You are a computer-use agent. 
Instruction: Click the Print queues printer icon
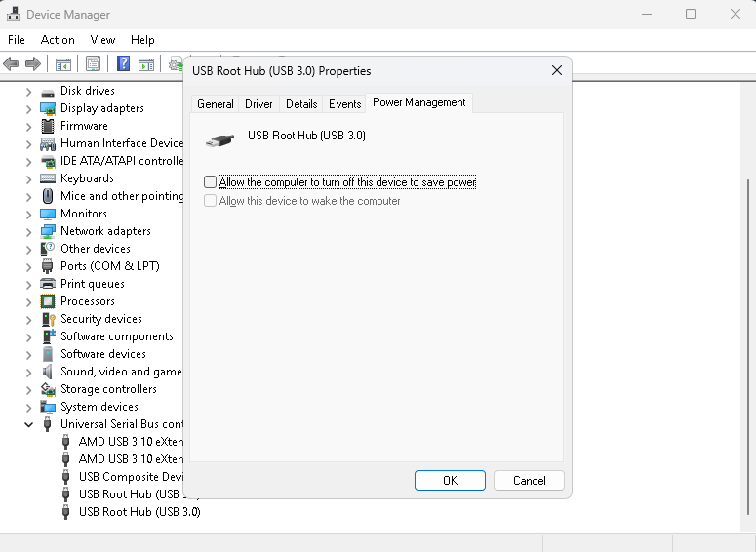(47, 284)
